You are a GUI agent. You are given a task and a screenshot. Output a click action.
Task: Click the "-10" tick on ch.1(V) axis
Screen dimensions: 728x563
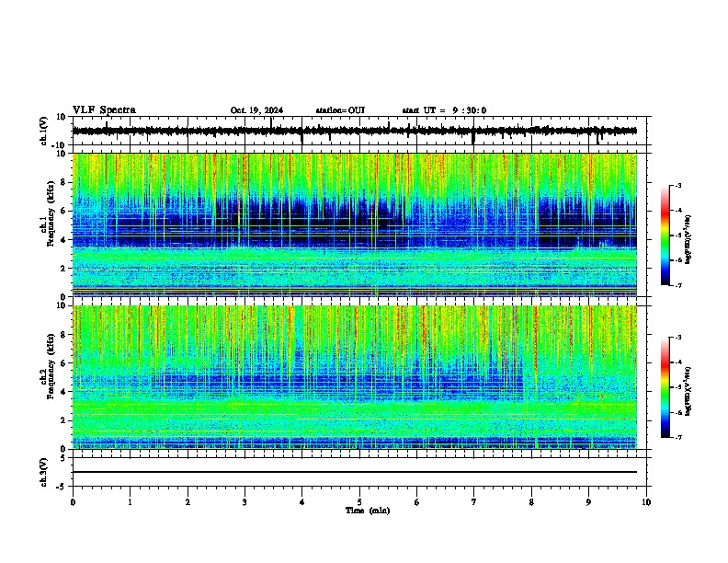click(60, 145)
